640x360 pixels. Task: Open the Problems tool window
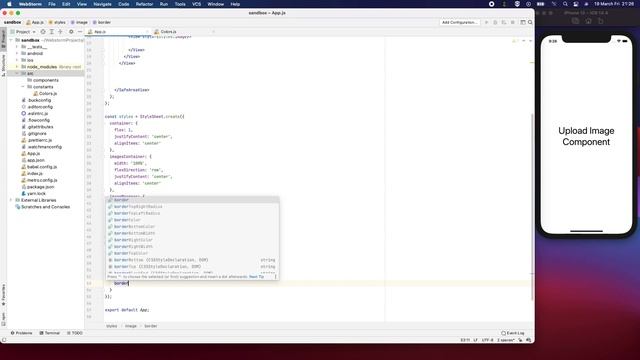tap(21, 333)
